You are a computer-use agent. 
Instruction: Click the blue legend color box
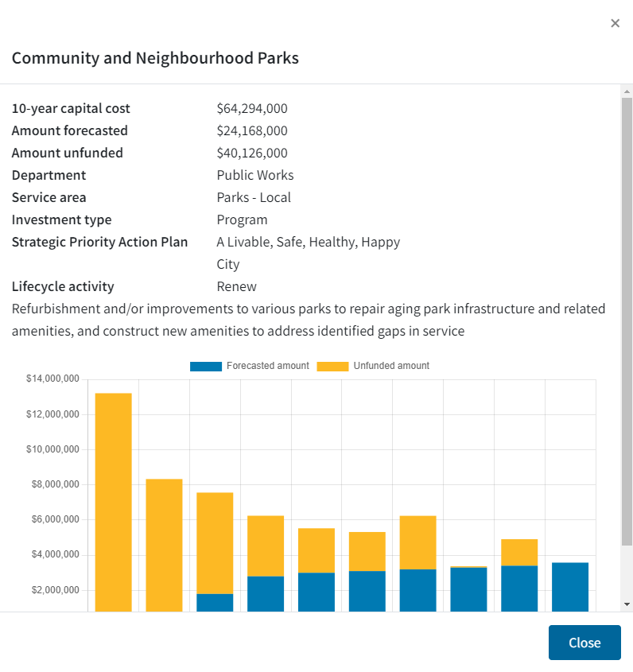205,367
